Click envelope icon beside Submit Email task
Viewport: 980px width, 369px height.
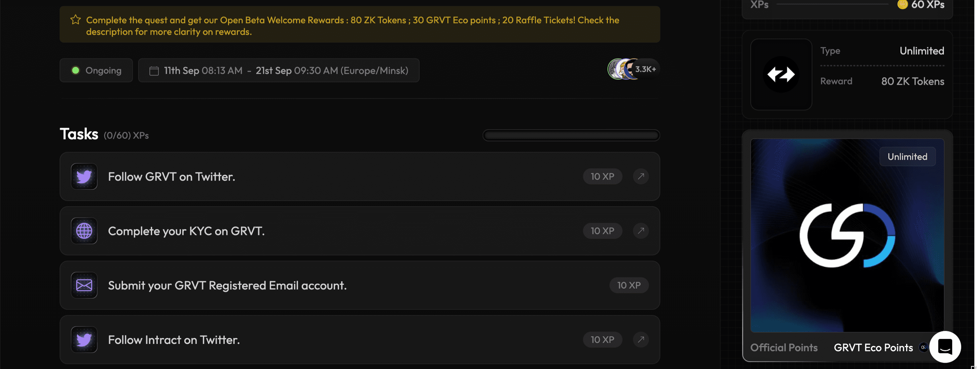pos(84,285)
